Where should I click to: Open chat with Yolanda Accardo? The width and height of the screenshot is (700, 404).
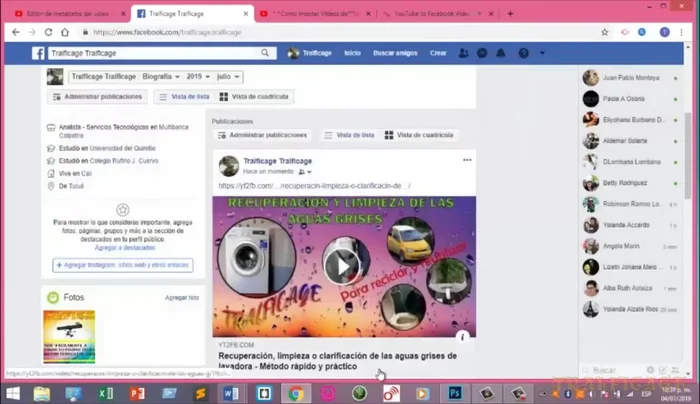(x=630, y=225)
